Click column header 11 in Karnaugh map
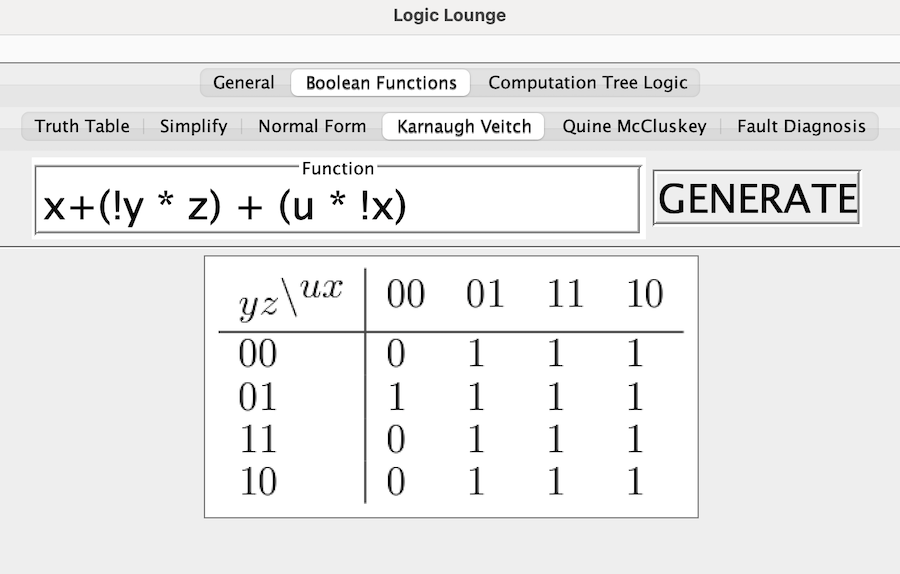The image size is (900, 574). (565, 293)
